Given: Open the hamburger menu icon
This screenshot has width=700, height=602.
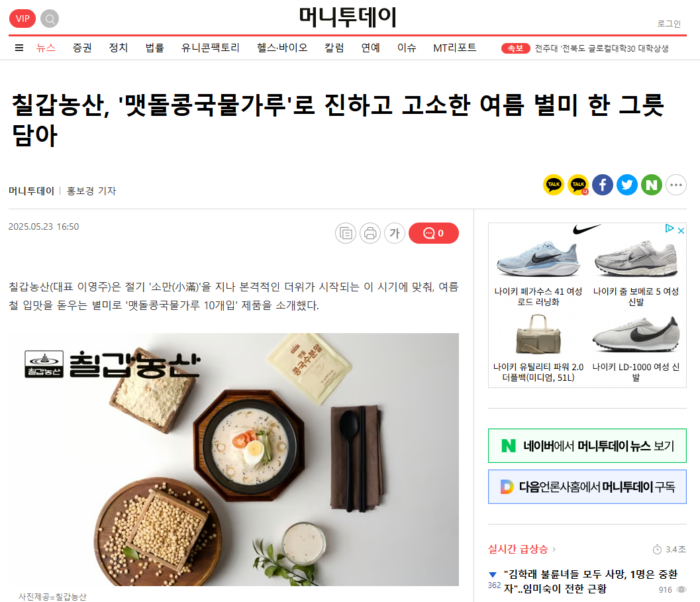Looking at the screenshot, I should pyautogui.click(x=19, y=48).
